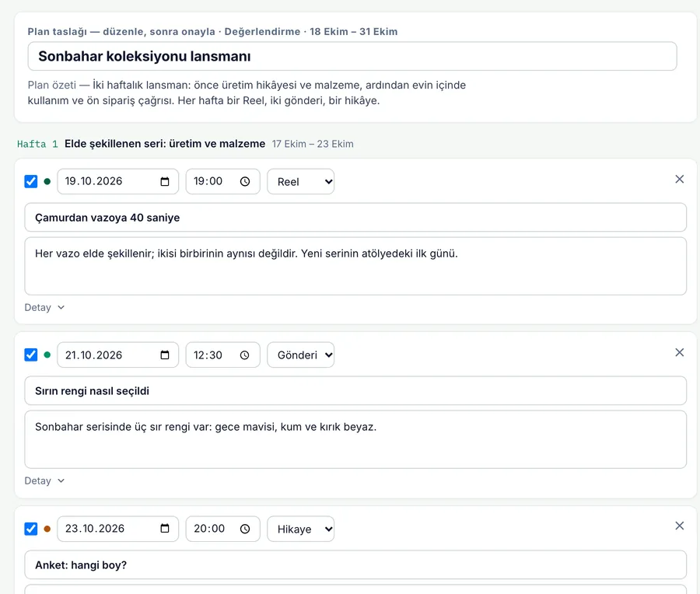The width and height of the screenshot is (700, 594).
Task: Click the '17 Ekim – 23 Ekim' date range
Action: coord(313,144)
